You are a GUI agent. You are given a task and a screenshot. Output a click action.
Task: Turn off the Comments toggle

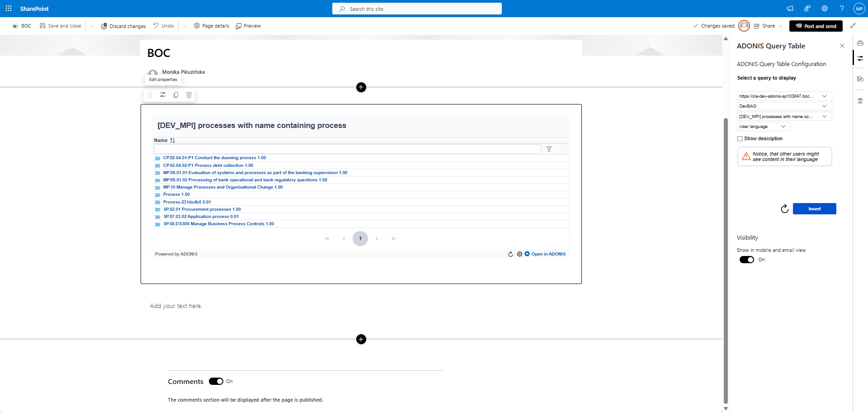pyautogui.click(x=216, y=381)
